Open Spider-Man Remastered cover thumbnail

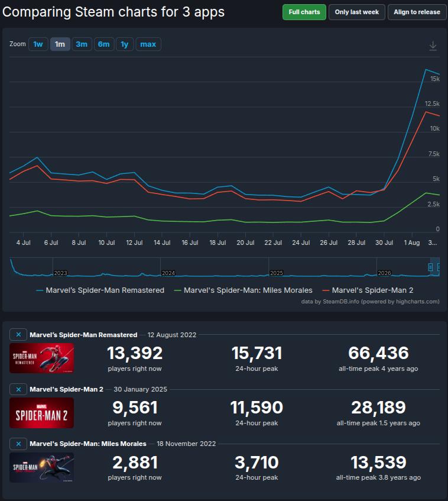41,358
